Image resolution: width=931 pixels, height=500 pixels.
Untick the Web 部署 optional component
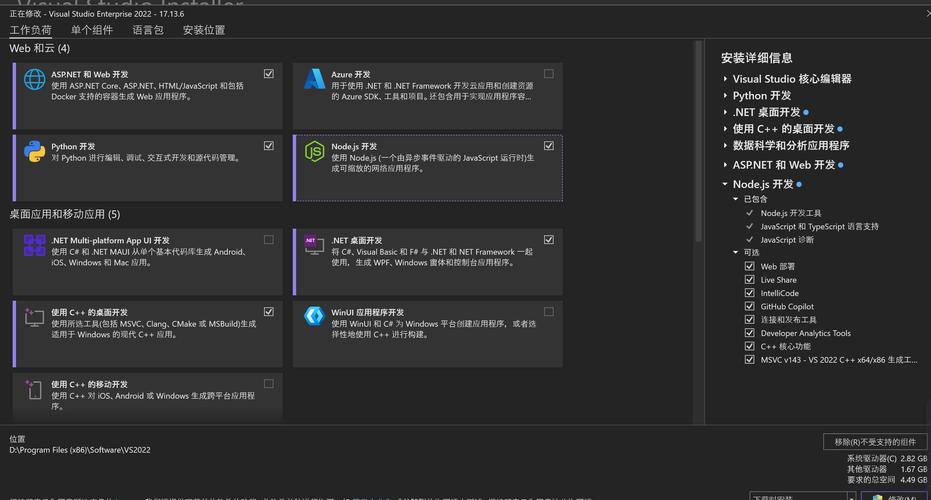point(750,266)
